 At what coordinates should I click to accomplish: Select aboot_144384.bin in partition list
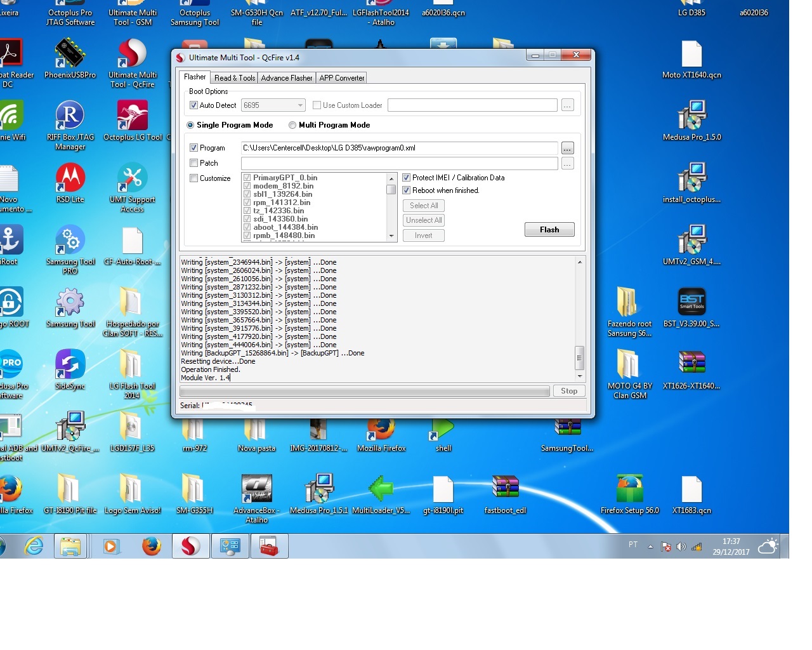pos(285,227)
